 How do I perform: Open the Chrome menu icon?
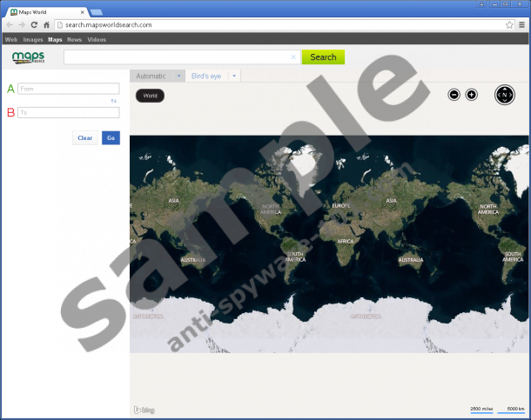[521, 25]
